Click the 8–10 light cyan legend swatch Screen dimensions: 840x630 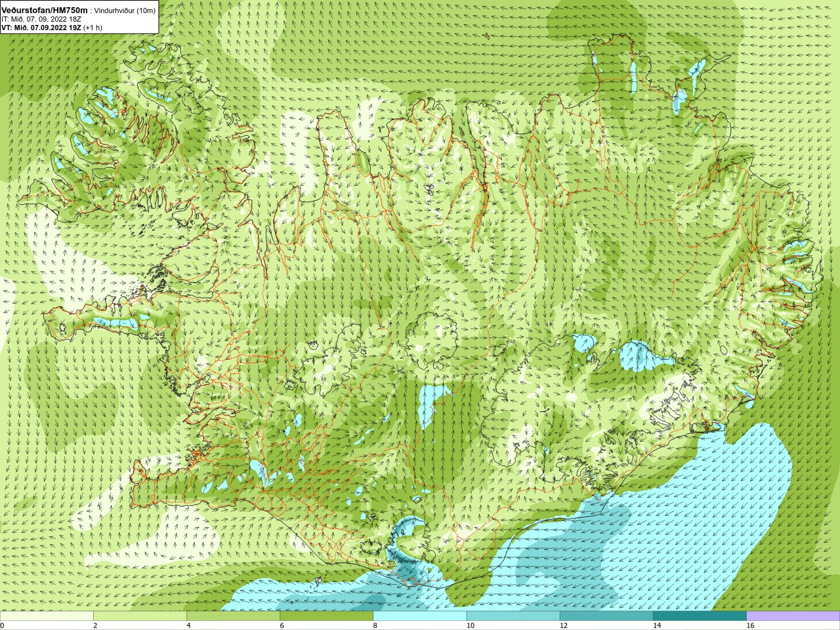tap(420, 616)
